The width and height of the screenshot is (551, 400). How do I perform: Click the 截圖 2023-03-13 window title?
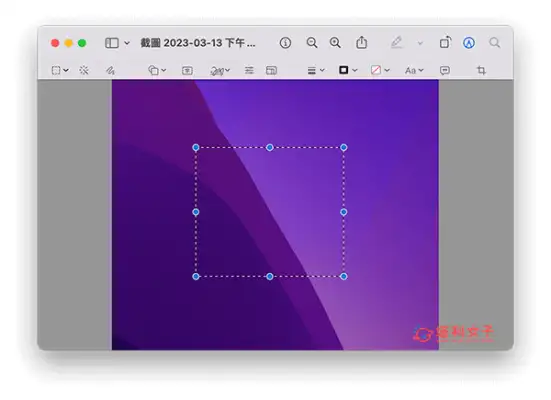pyautogui.click(x=198, y=43)
